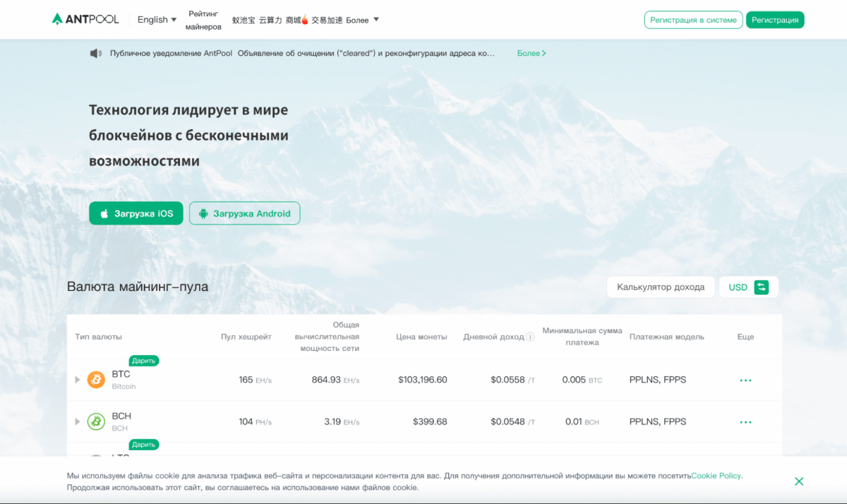Image resolution: width=847 pixels, height=504 pixels.
Task: Click PPLNS, FPPS in the BCH row
Action: 658,421
